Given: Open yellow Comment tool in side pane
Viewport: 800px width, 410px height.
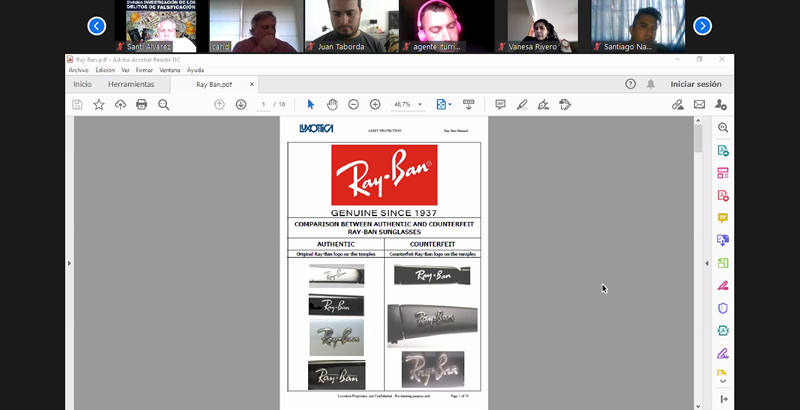Looking at the screenshot, I should click(x=723, y=218).
